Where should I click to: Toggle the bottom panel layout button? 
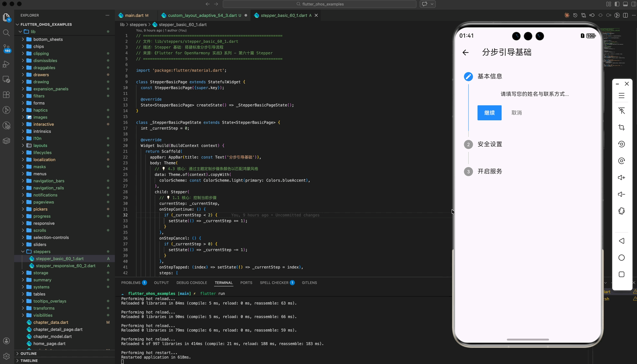[x=625, y=4]
